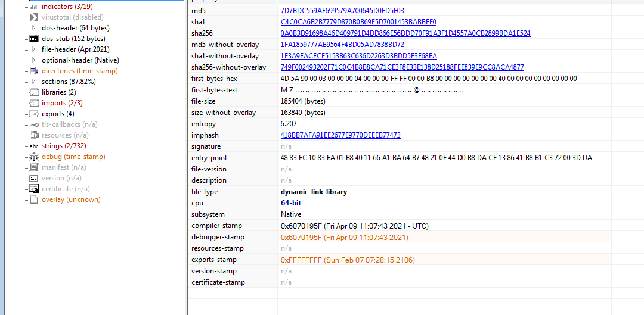Screen dimensions: 644x315
Task: Open the imphash value link
Action: pos(340,135)
